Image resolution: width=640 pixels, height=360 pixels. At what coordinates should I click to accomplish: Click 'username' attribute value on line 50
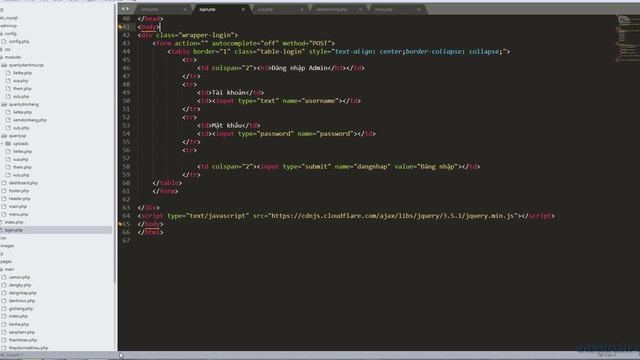320,101
